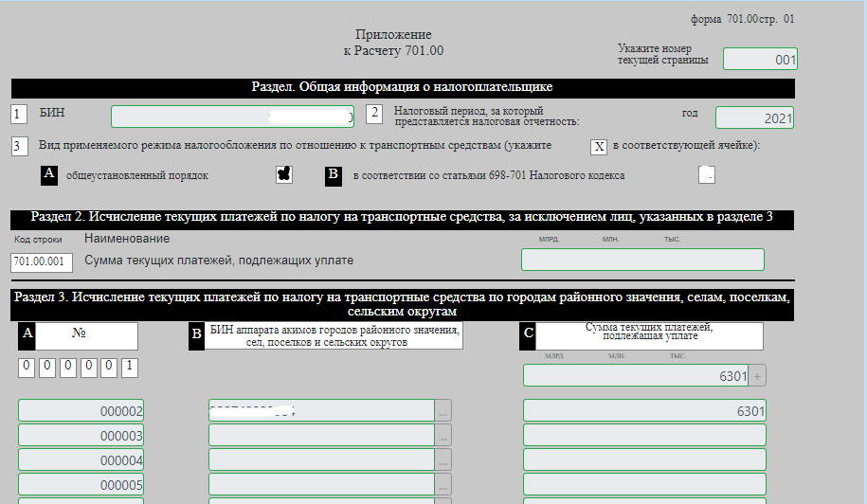The image size is (867, 504).
Task: Open BIN lookup for row 000005
Action: [x=443, y=485]
